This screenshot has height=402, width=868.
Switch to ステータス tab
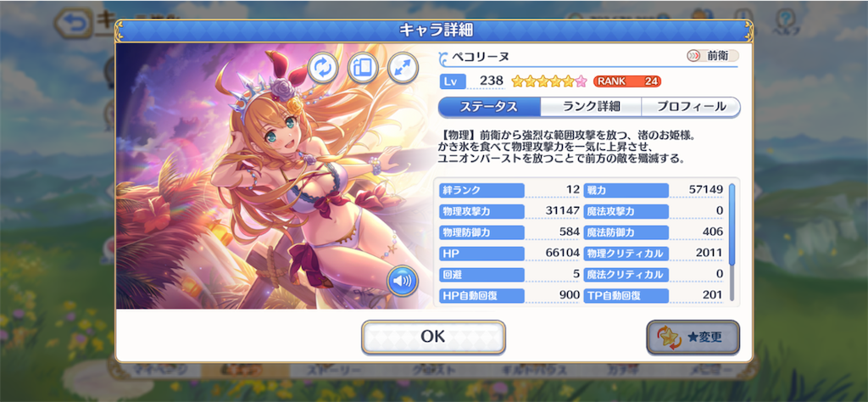[x=489, y=107]
